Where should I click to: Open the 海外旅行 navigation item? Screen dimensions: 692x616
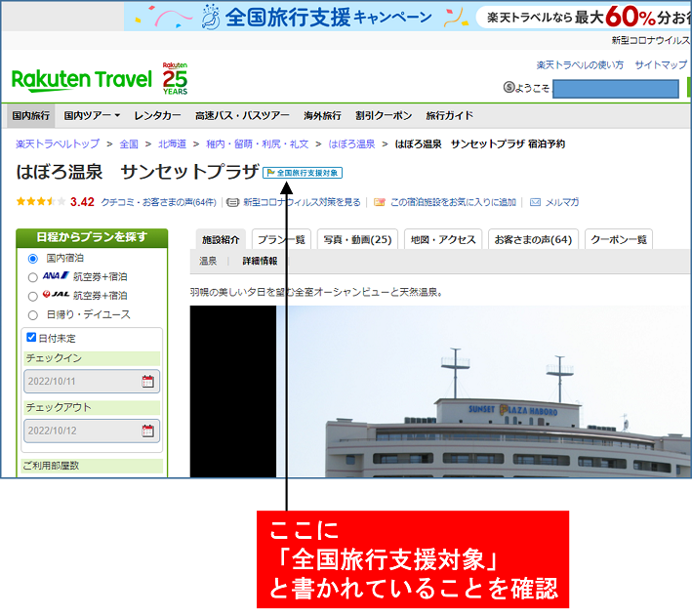pos(322,116)
